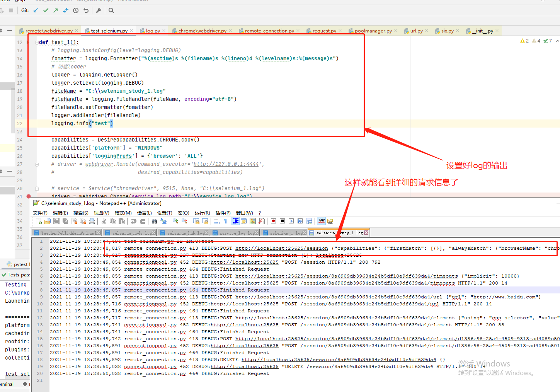Click Run macro multiple times icon
Image resolution: width=560 pixels, height=392 pixels.
300,221
